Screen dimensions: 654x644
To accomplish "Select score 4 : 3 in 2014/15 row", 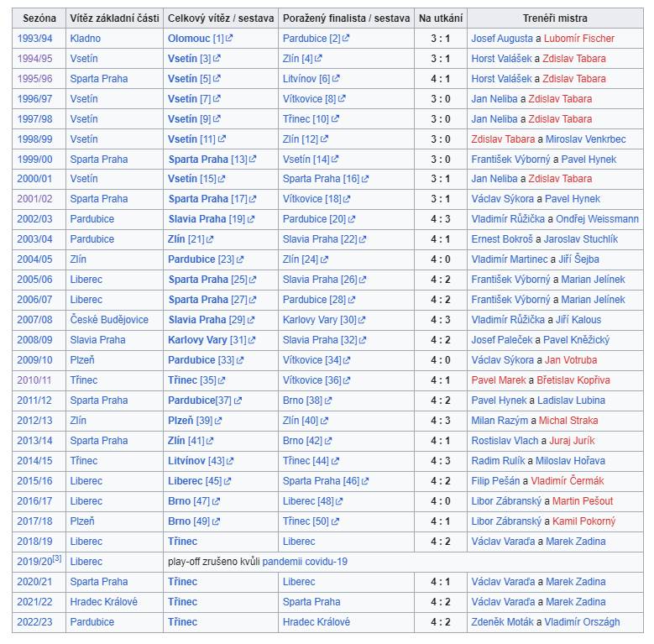I will [441, 461].
